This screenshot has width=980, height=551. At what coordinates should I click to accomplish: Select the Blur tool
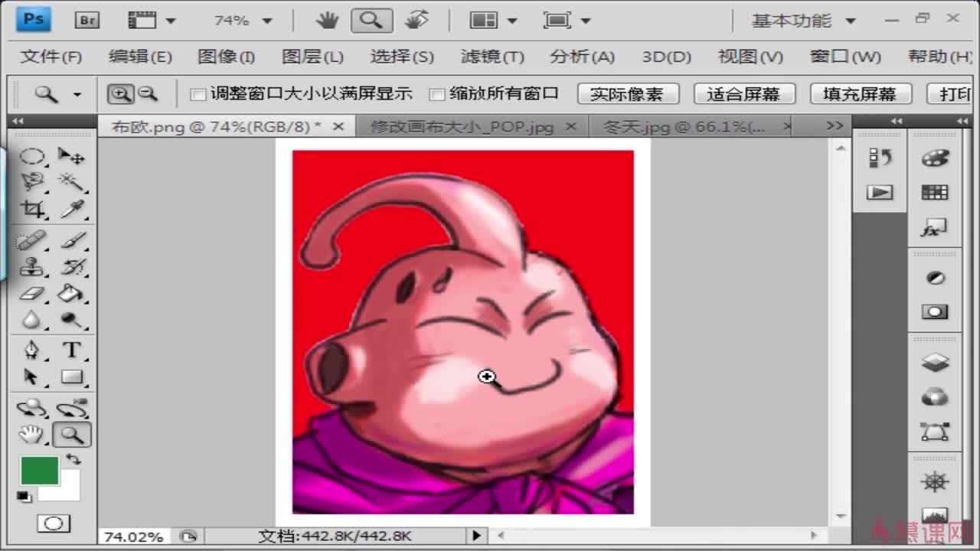(31, 319)
